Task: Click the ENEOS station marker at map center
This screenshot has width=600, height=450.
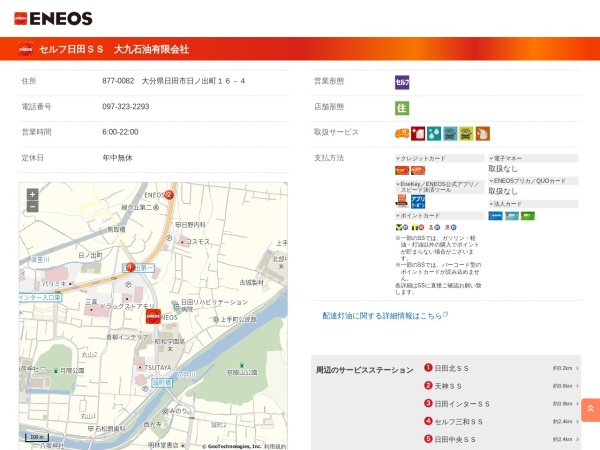Action: (x=153, y=316)
